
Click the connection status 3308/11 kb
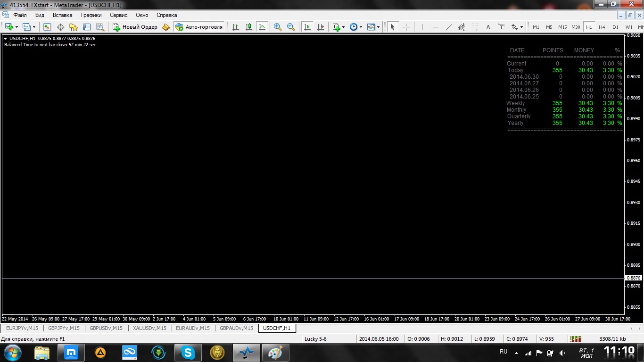pyautogui.click(x=612, y=339)
